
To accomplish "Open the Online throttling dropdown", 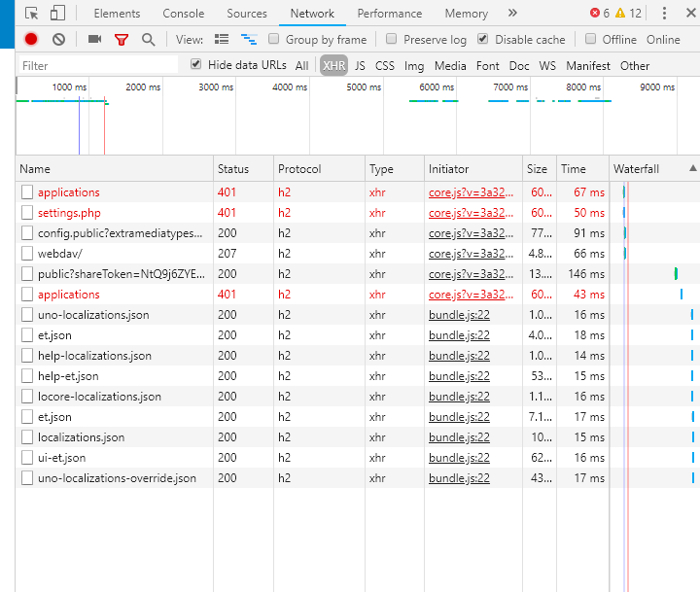I will (663, 40).
